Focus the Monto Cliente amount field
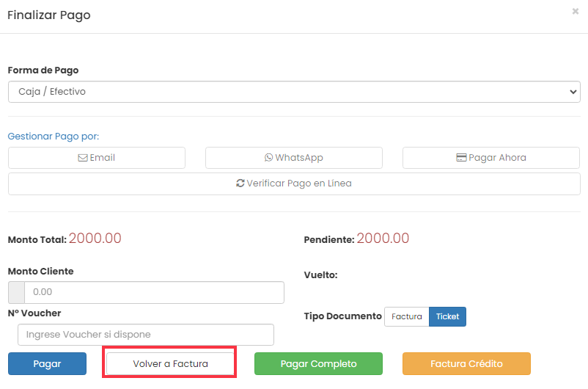The height and width of the screenshot is (389, 588). pos(154,292)
